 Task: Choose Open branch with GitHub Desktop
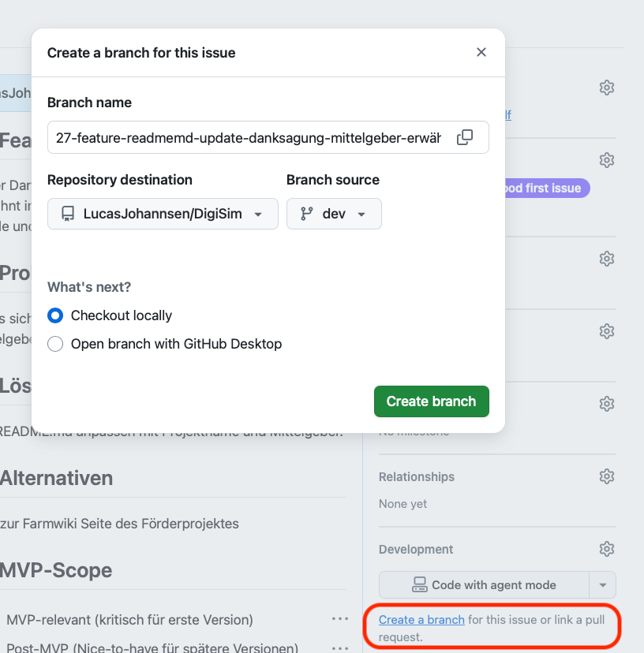coord(55,344)
